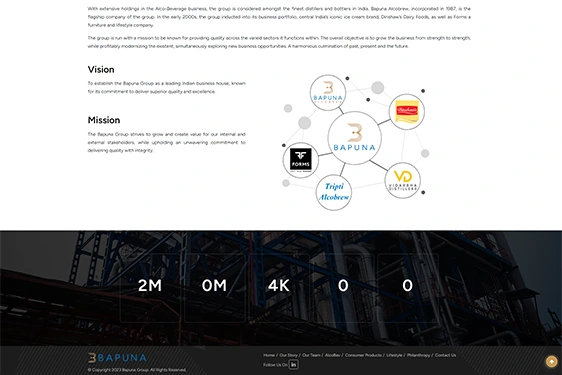Go to Our Team footer link
The image size is (562, 375).
[x=311, y=355]
